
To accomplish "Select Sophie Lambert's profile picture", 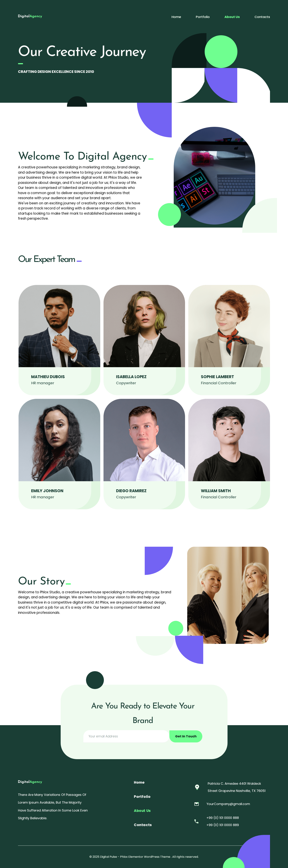I will tap(229, 326).
